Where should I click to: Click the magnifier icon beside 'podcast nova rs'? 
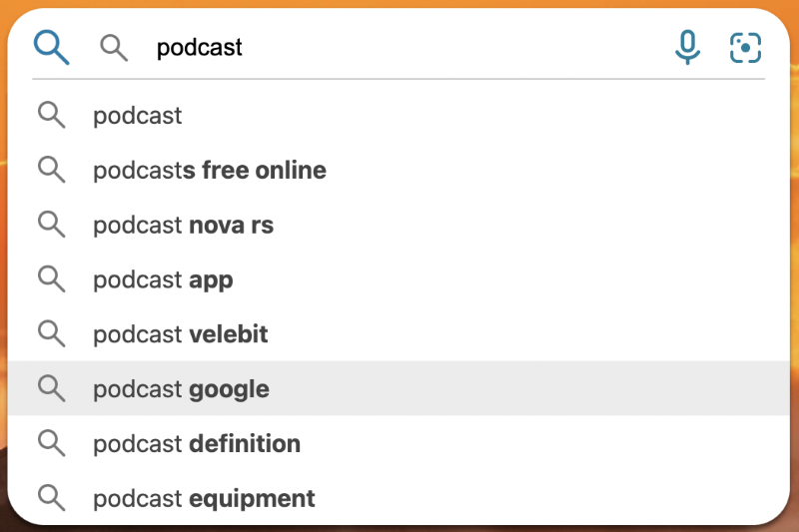pyautogui.click(x=52, y=225)
